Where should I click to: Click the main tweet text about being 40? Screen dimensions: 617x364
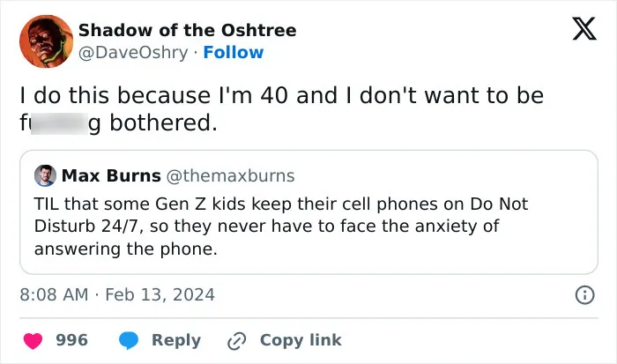tap(282, 109)
